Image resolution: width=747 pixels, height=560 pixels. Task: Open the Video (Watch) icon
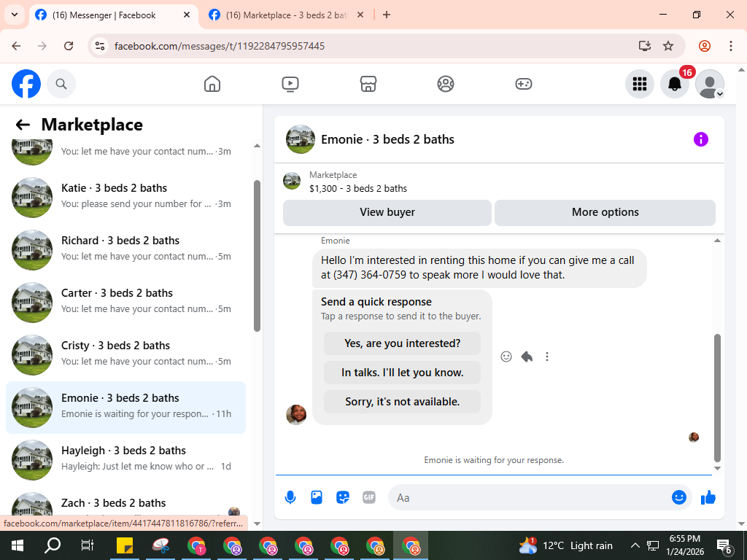[x=290, y=84]
